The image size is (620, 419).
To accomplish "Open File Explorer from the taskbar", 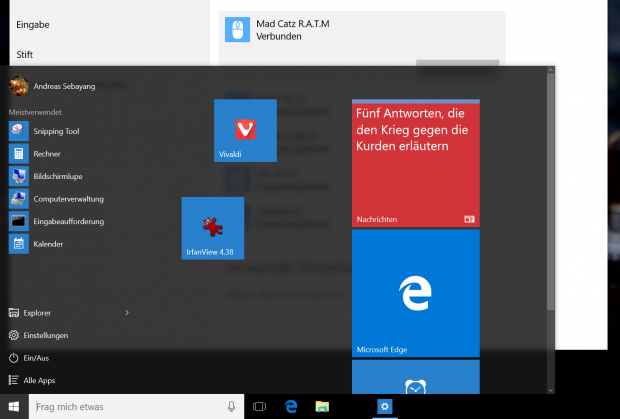I will click(x=322, y=406).
